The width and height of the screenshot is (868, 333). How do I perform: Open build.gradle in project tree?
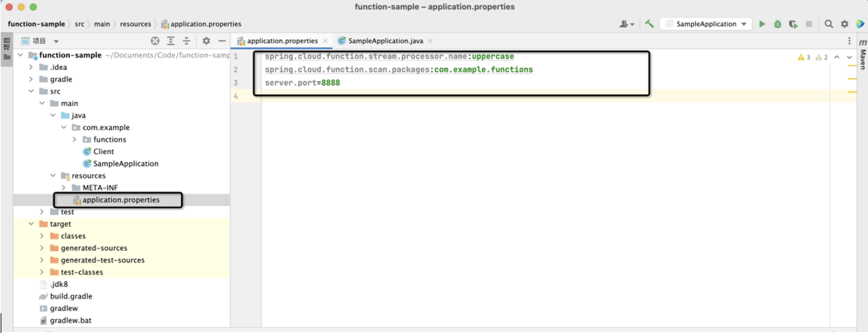click(x=71, y=296)
